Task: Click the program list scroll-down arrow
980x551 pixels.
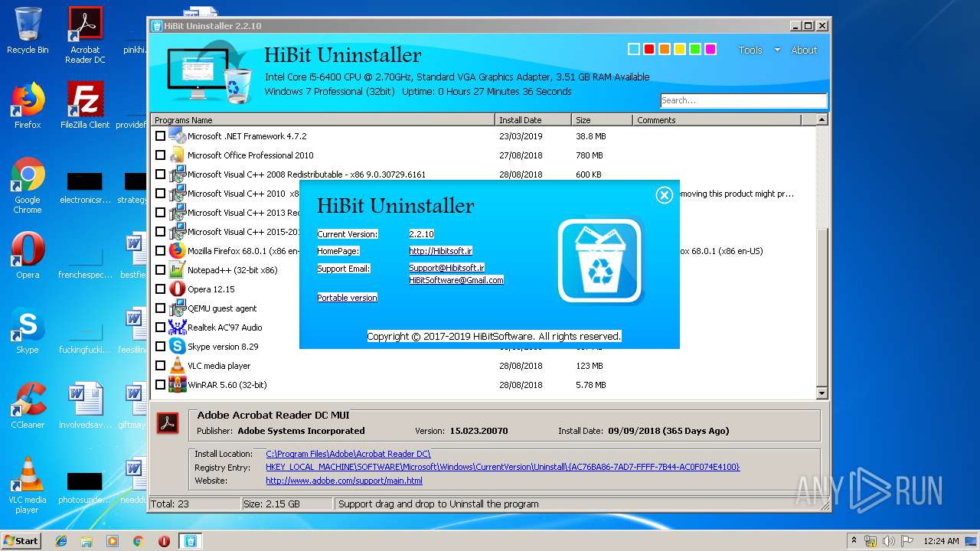Action: (x=822, y=393)
